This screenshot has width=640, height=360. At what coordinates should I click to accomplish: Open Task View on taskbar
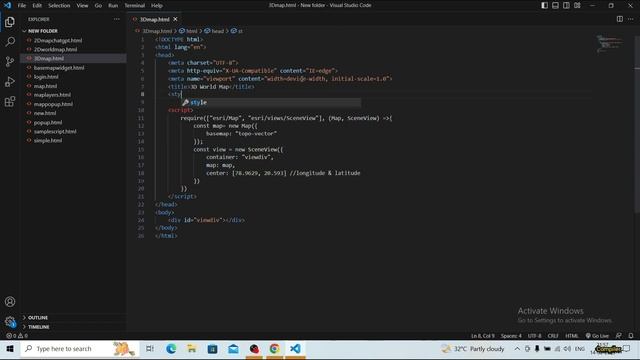tap(150, 349)
